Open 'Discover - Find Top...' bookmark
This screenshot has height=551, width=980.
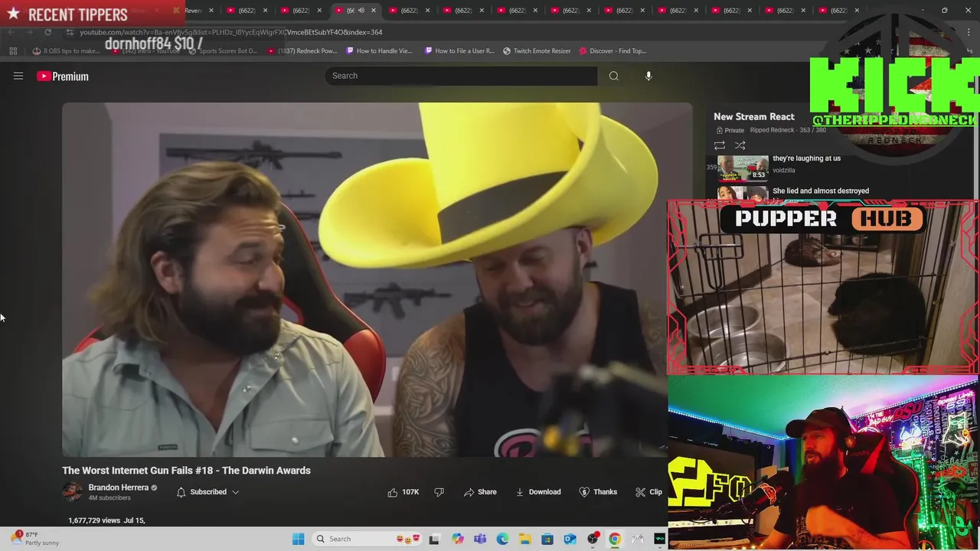pyautogui.click(x=613, y=51)
